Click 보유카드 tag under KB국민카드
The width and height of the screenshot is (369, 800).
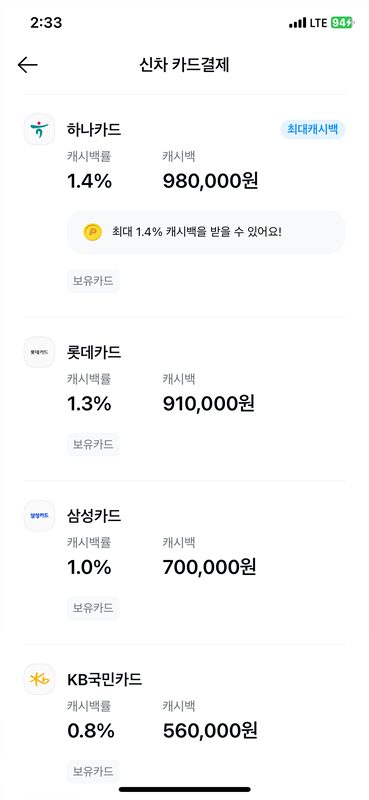(x=93, y=771)
